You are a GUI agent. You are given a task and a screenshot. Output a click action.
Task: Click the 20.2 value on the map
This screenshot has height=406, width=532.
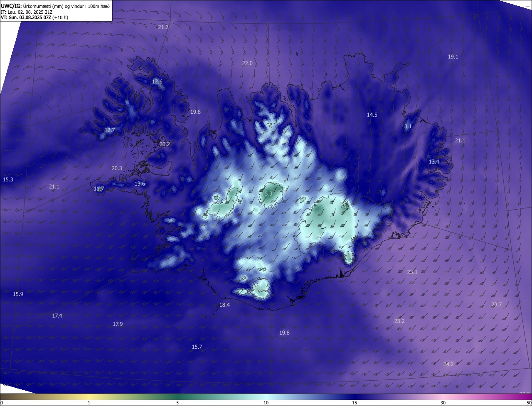tap(165, 144)
